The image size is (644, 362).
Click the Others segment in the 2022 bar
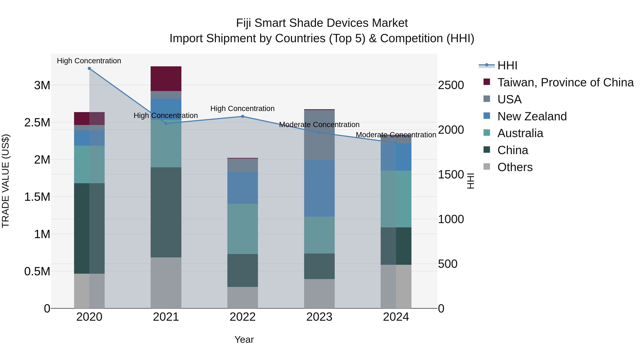click(243, 298)
